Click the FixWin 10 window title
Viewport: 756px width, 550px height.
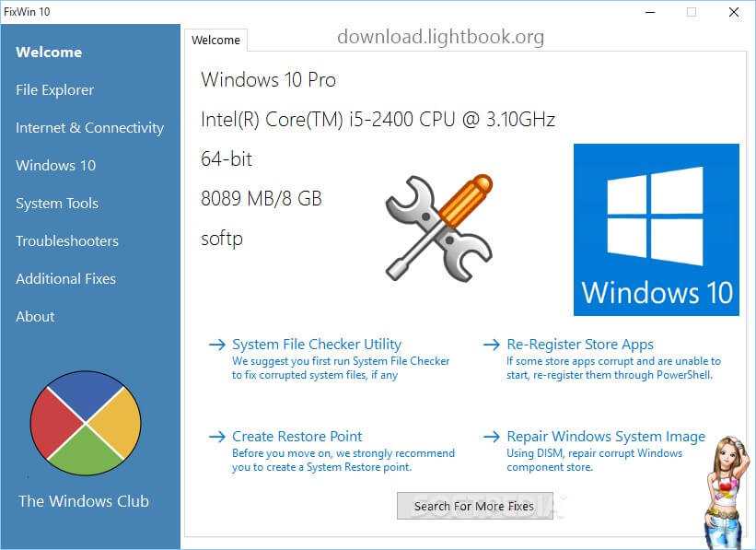click(x=27, y=12)
